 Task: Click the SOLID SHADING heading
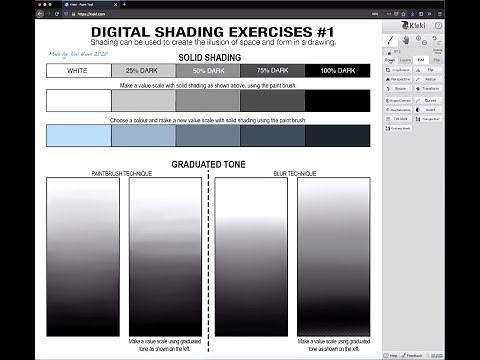pyautogui.click(x=210, y=58)
